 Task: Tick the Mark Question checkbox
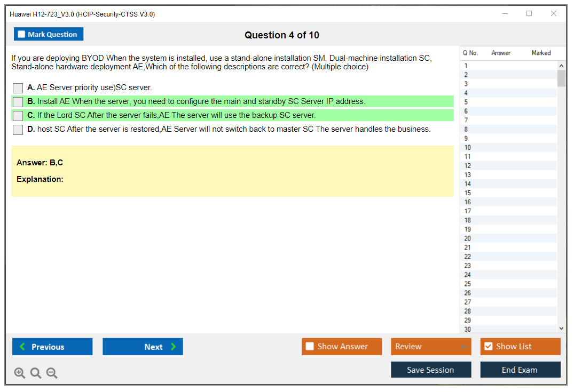click(22, 35)
